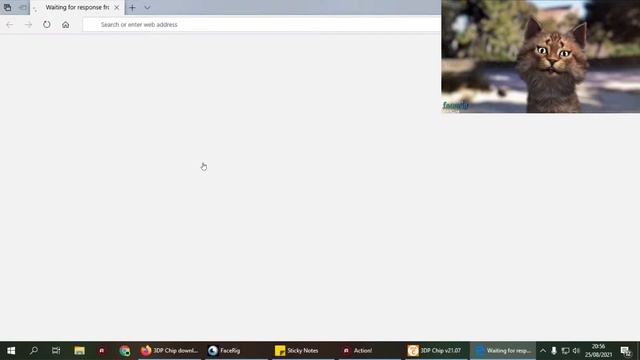This screenshot has width=640, height=360.
Task: Open the clock and date flyout
Action: [599, 351]
